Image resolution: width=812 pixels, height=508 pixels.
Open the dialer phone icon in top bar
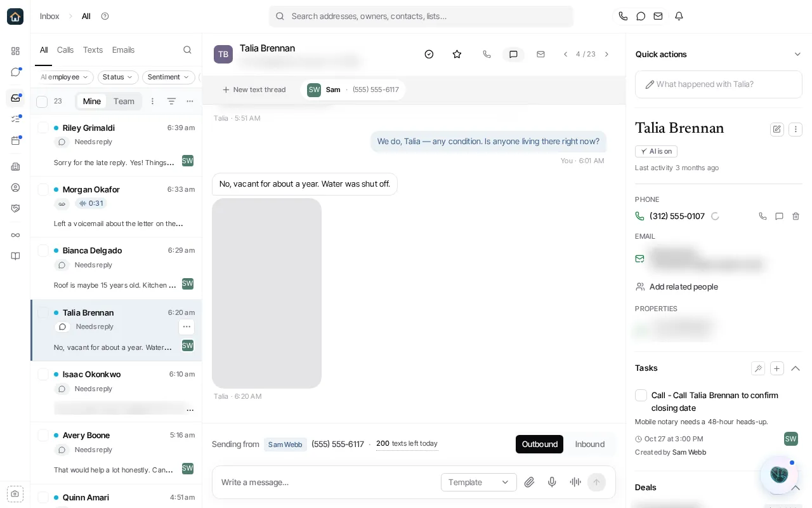(x=623, y=16)
